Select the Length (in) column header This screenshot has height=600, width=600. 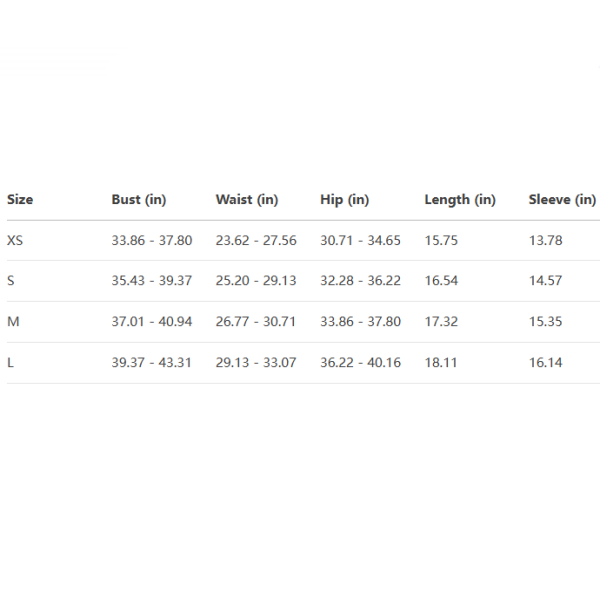coord(460,200)
